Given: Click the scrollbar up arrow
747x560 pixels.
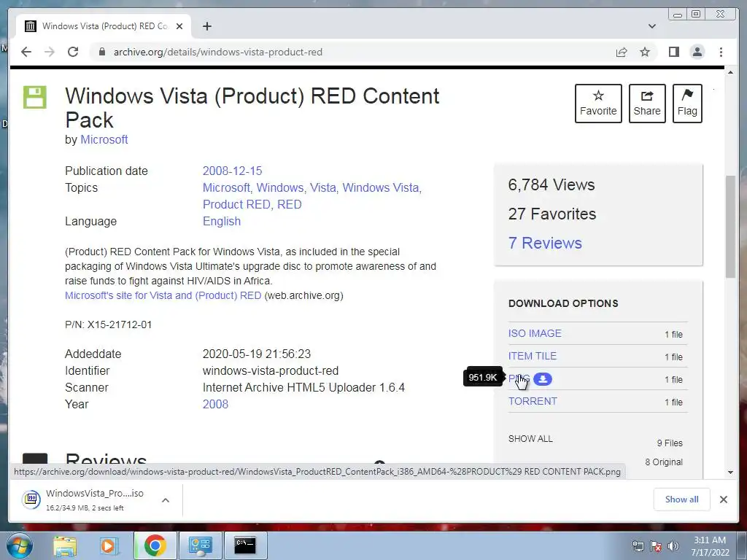Looking at the screenshot, I should tap(730, 72).
